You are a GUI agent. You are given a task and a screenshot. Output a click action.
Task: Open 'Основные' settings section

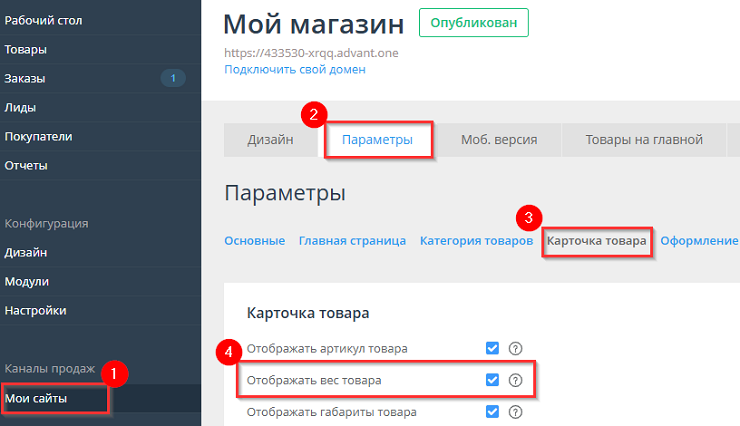tap(254, 241)
